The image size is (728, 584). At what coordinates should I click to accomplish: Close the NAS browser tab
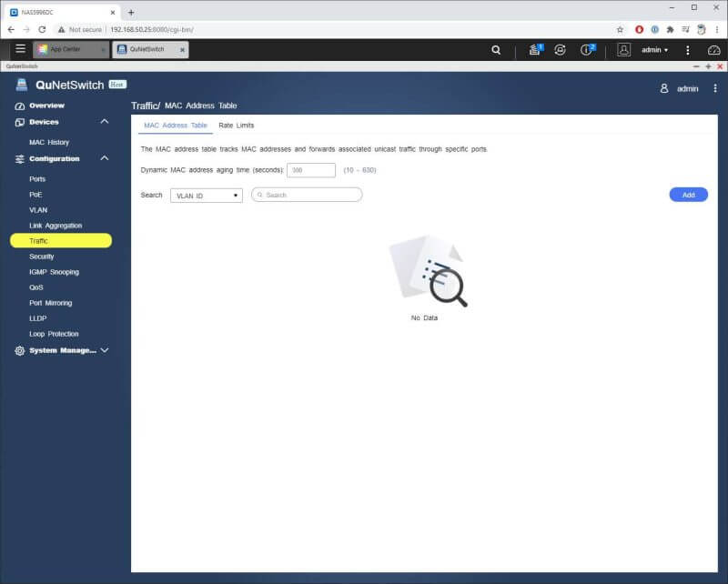112,13
